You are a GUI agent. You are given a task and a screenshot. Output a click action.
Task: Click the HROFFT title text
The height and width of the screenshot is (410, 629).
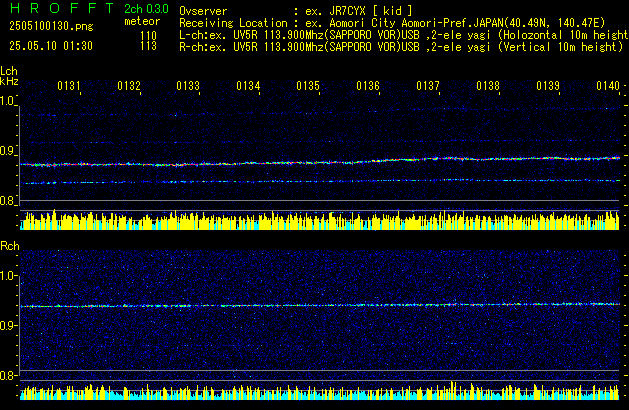(x=62, y=8)
